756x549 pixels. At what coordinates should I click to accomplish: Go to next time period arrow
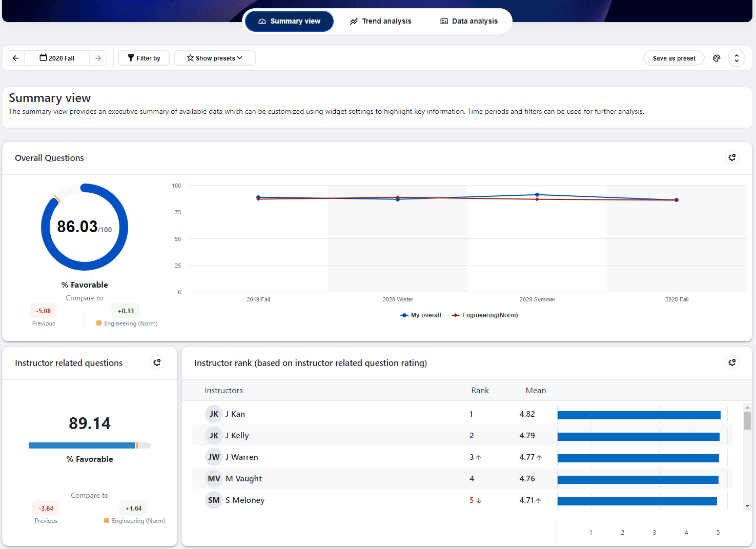pos(98,58)
